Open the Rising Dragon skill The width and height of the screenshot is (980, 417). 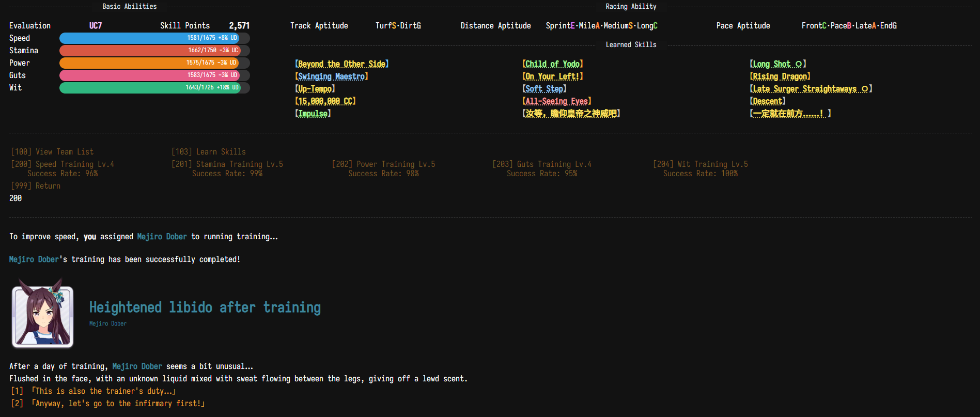(780, 76)
